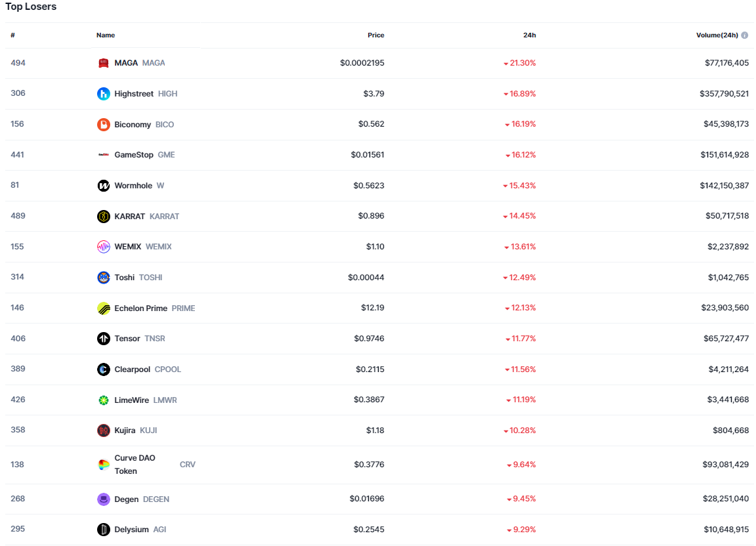Sort table by Price column header

click(x=375, y=35)
